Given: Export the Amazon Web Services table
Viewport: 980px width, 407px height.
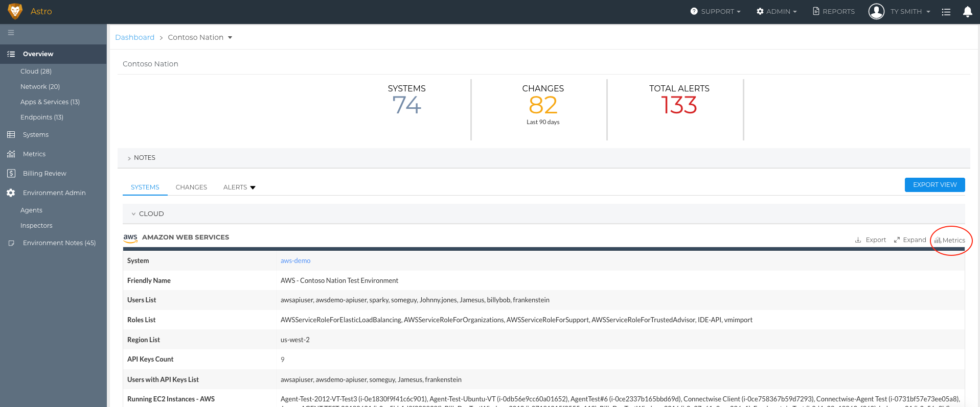Looking at the screenshot, I should pyautogui.click(x=871, y=240).
